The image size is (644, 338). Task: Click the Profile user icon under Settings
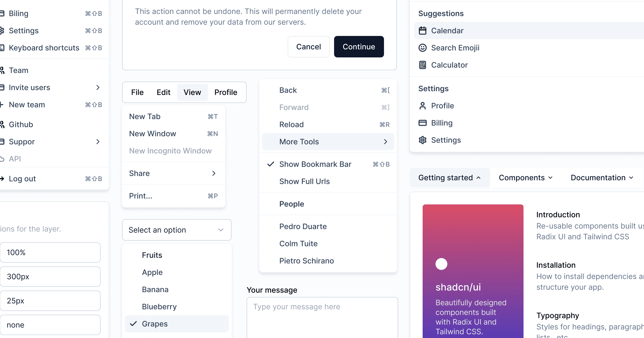tap(423, 106)
